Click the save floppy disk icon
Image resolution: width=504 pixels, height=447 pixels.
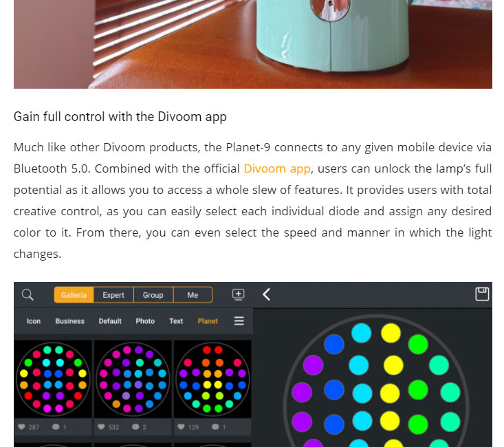point(482,294)
